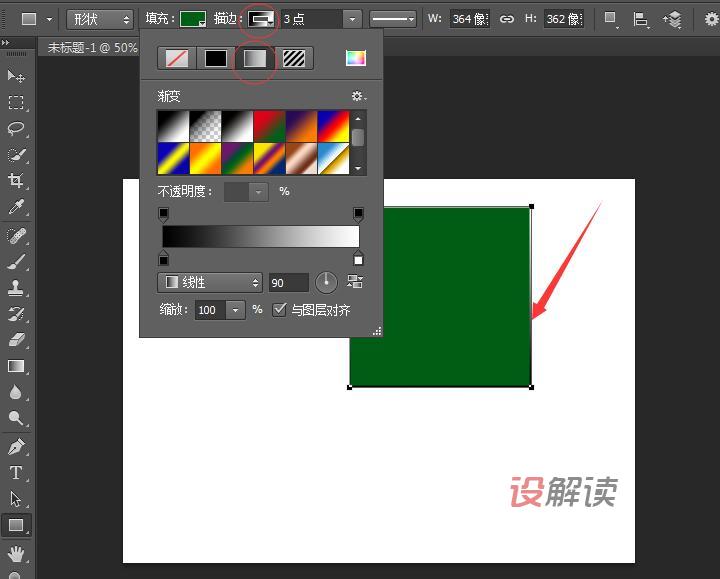Viewport: 720px width, 579px height.
Task: Choose the no-color stroke option
Action: pos(176,59)
